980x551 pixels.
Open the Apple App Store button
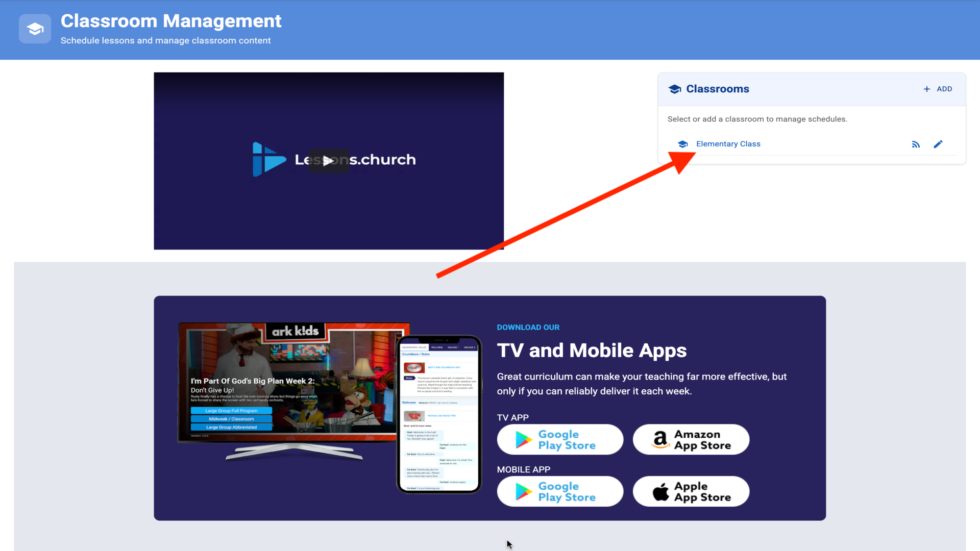click(x=691, y=491)
